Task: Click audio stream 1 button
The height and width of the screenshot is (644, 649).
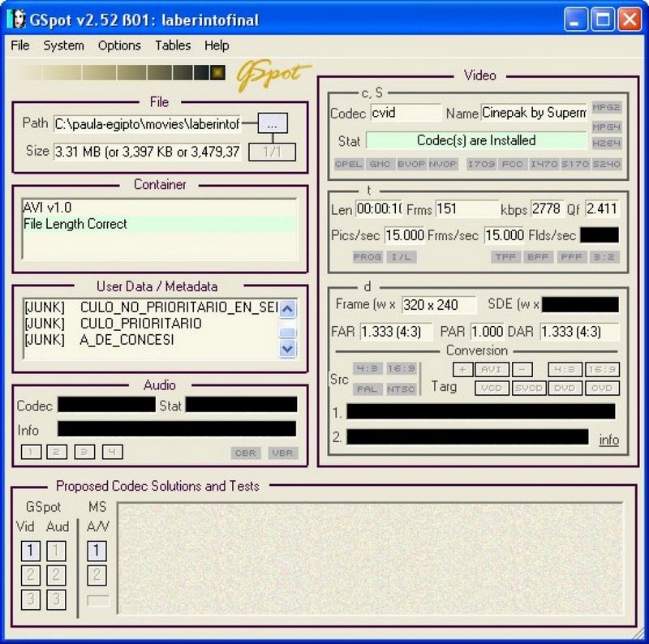Action: pos(31,452)
